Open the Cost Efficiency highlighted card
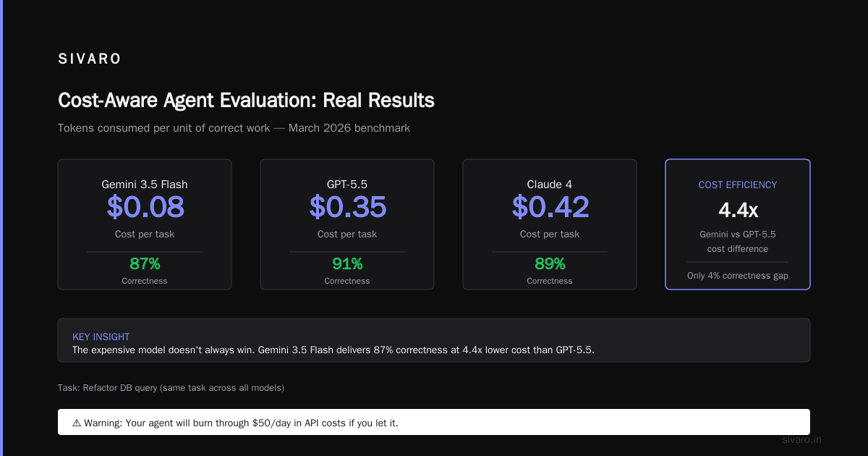The width and height of the screenshot is (868, 456). 738,224
